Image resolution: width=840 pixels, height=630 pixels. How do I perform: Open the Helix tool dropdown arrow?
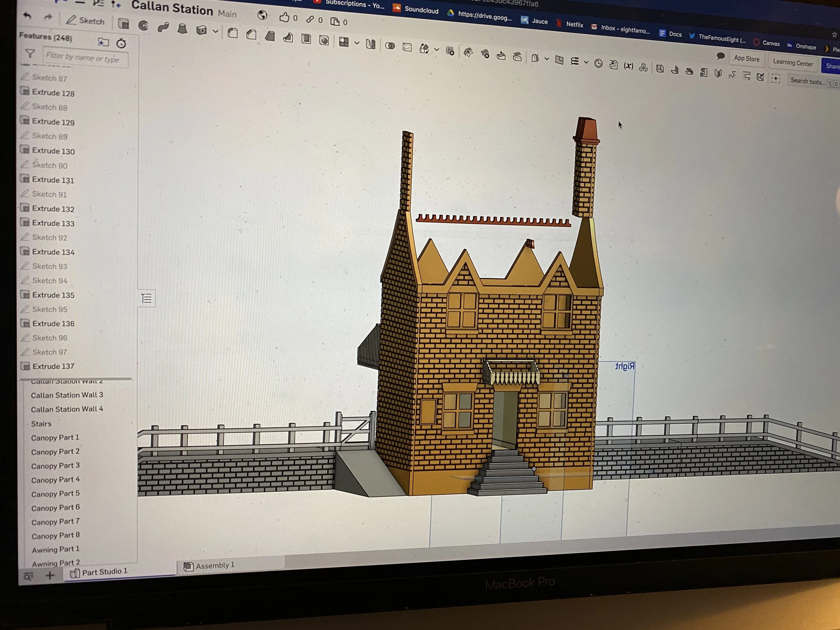586,62
